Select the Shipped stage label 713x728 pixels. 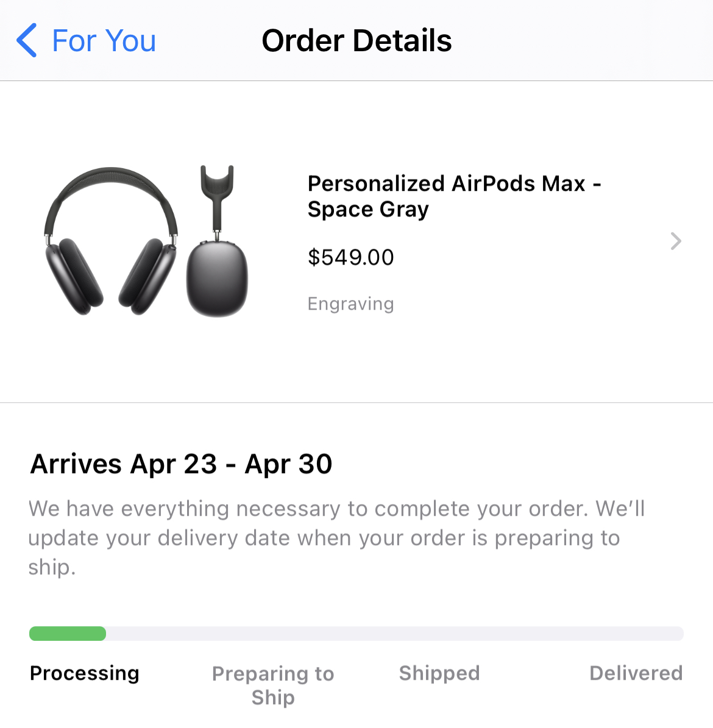click(439, 673)
